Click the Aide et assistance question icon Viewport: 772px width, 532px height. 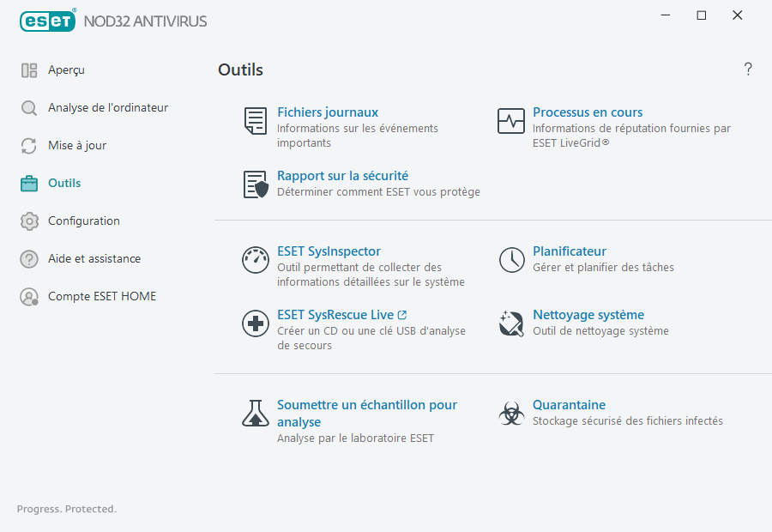click(28, 258)
